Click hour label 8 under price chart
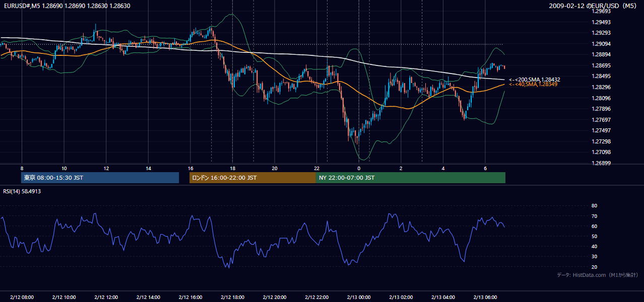644x302 pixels. pos(22,168)
